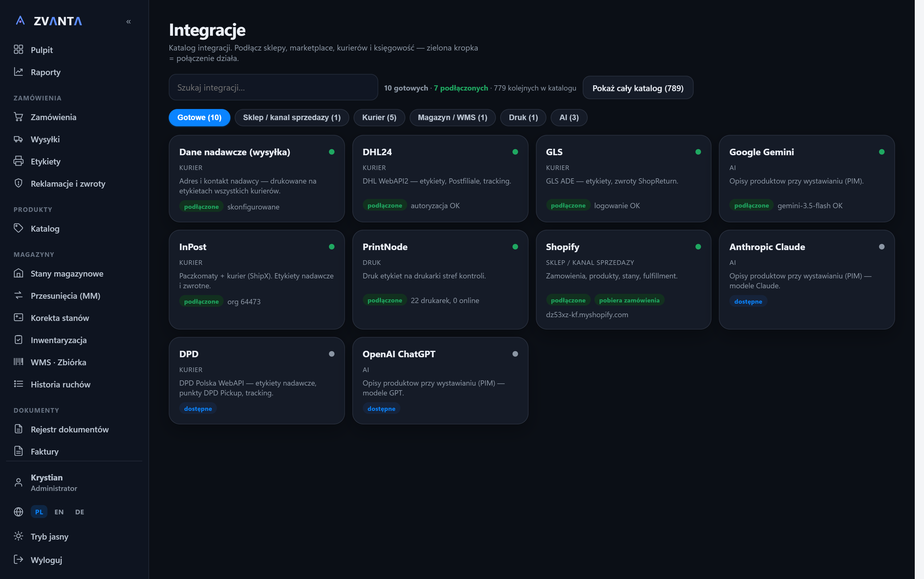Image resolution: width=924 pixels, height=579 pixels.
Task: Focus the Szukaj integracji search field
Action: pos(274,87)
